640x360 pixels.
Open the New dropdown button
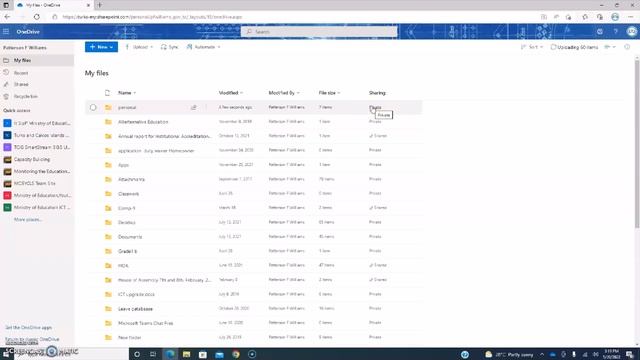[101, 47]
